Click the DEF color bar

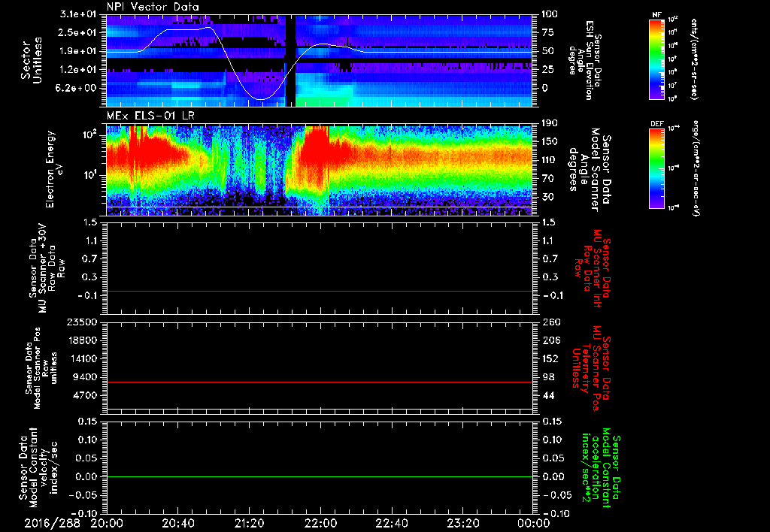(x=657, y=168)
